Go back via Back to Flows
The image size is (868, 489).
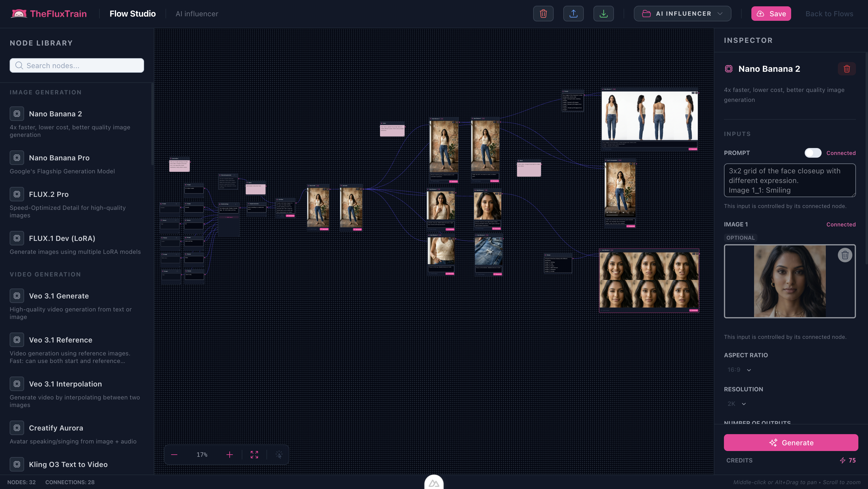click(829, 14)
